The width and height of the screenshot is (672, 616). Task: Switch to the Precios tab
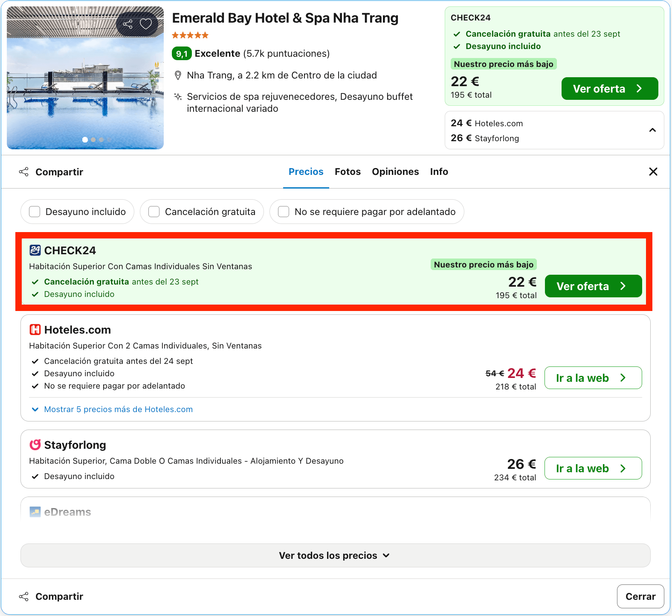pyautogui.click(x=306, y=171)
